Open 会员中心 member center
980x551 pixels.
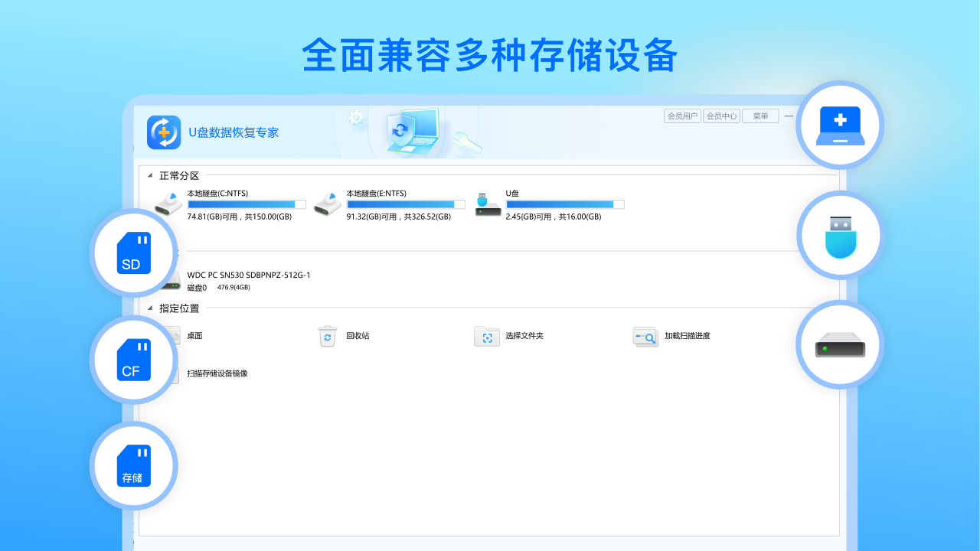pyautogui.click(x=722, y=116)
